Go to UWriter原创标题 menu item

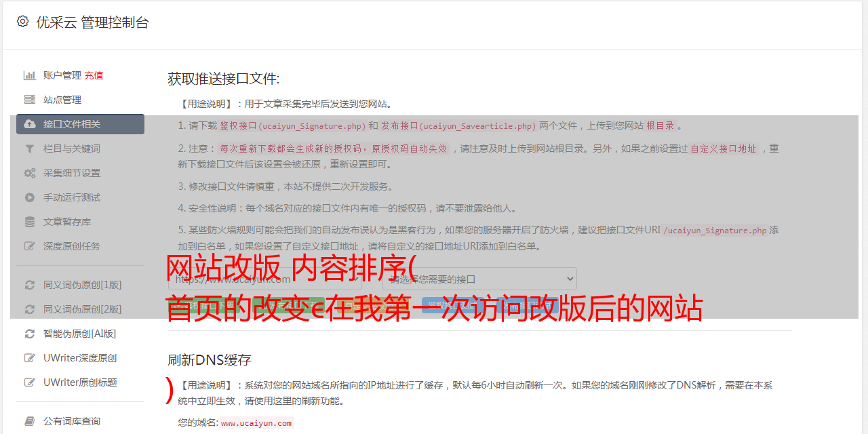[80, 382]
